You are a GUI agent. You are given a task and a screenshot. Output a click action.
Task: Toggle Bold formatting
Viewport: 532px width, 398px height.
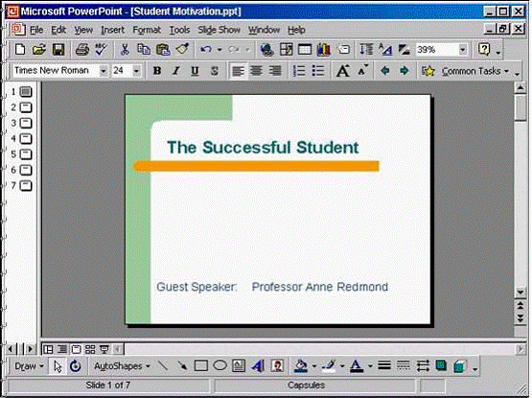pyautogui.click(x=157, y=71)
